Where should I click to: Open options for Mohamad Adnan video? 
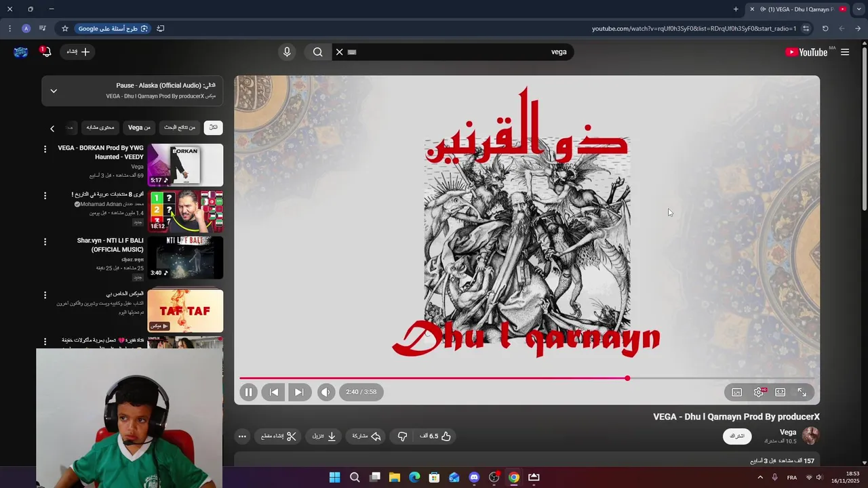pos(45,195)
